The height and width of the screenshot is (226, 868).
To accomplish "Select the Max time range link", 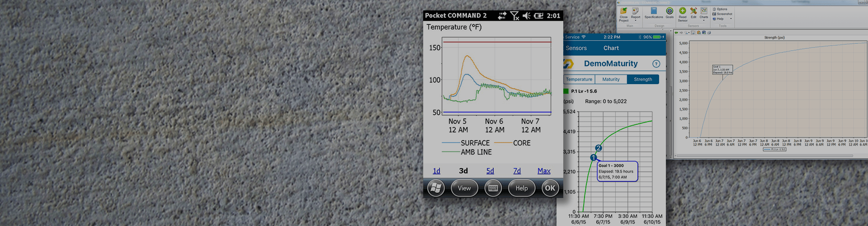I will point(544,171).
